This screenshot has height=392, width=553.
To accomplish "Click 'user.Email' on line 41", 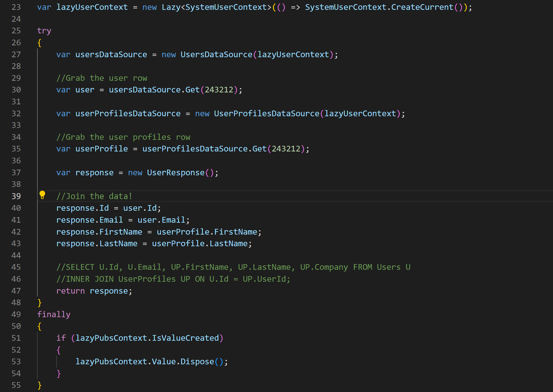I will [161, 220].
